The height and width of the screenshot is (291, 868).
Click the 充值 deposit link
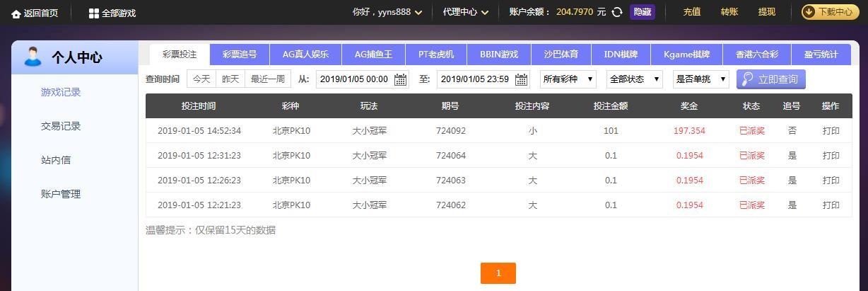[x=692, y=12]
